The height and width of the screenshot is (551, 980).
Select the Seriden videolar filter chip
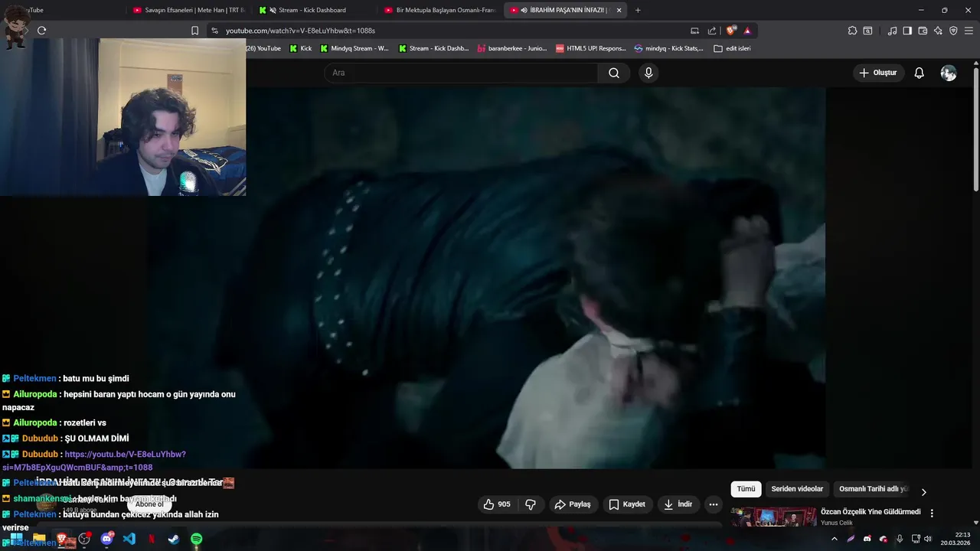[797, 489]
